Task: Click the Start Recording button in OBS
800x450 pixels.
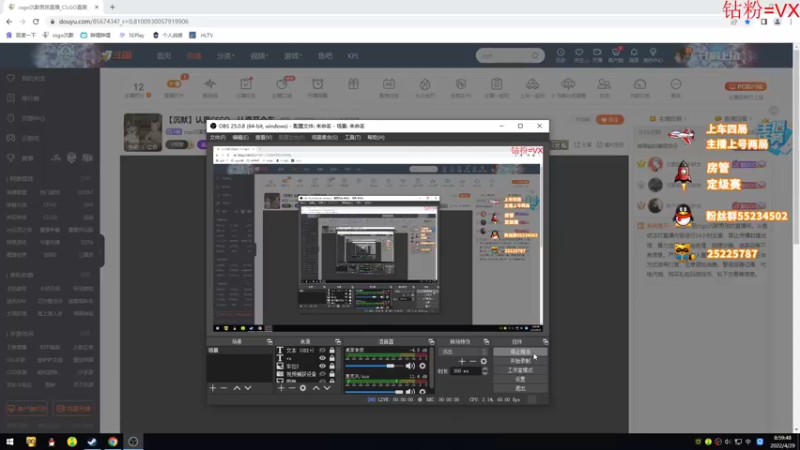Action: click(x=520, y=361)
